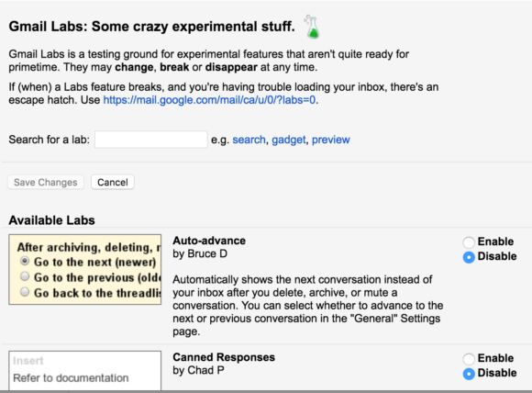532x393 pixels.
Task: Choose Go to the next (newer) option
Action: pos(25,261)
